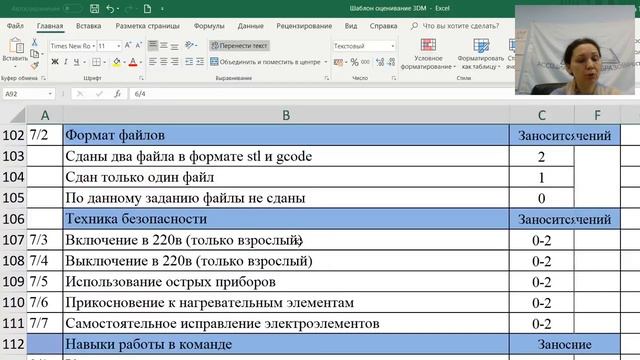Open Буфер обмена dialog launcher
This screenshot has height=360, width=640.
point(43,78)
